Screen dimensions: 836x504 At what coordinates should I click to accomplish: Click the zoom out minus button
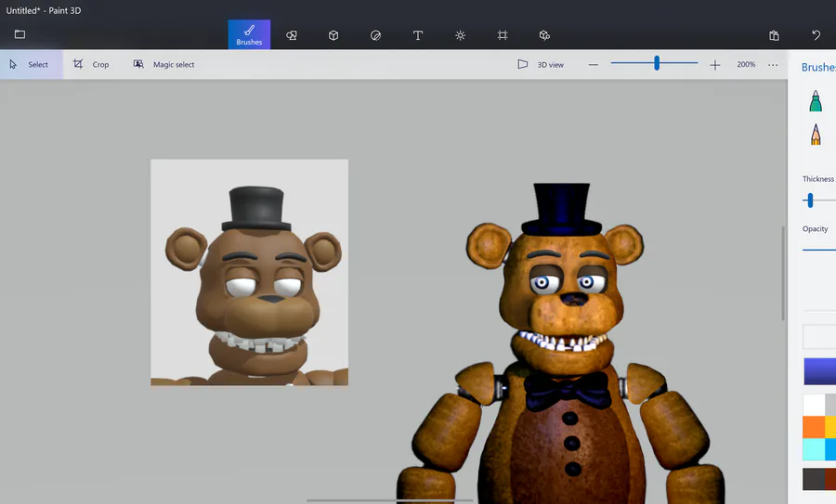pos(594,65)
